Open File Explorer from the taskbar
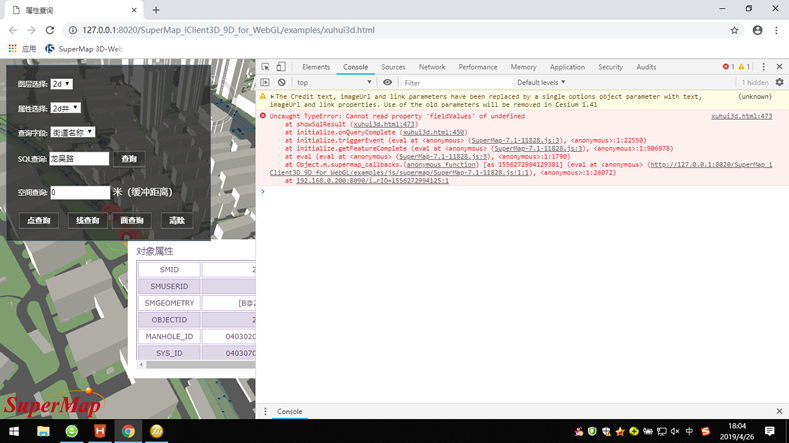Screen dimensions: 789x443 point(43,431)
